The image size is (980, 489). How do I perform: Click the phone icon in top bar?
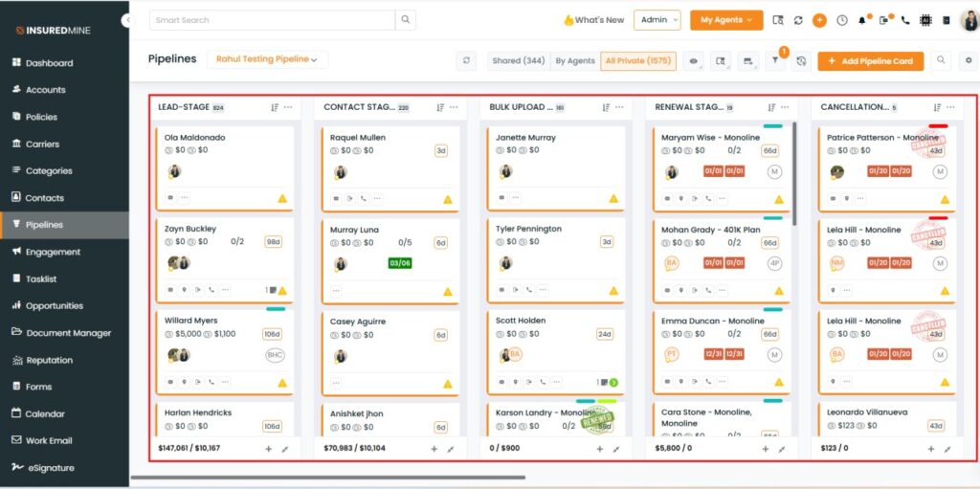(905, 20)
